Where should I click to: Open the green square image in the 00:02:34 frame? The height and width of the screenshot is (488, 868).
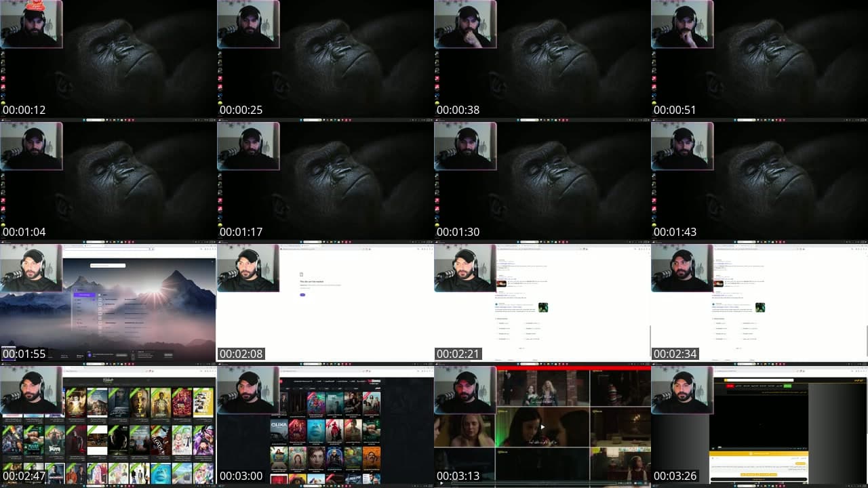pyautogui.click(x=760, y=307)
